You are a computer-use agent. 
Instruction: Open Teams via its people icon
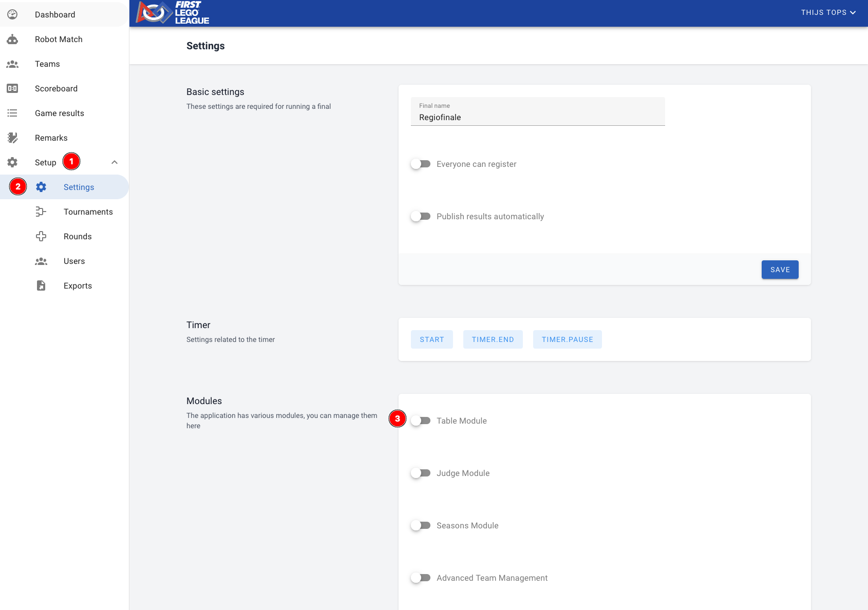[12, 64]
